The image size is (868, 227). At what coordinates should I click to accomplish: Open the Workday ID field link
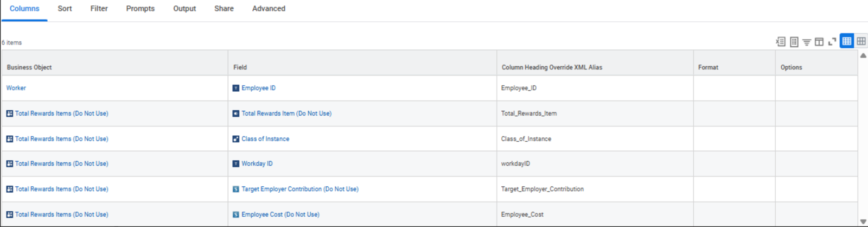click(257, 163)
